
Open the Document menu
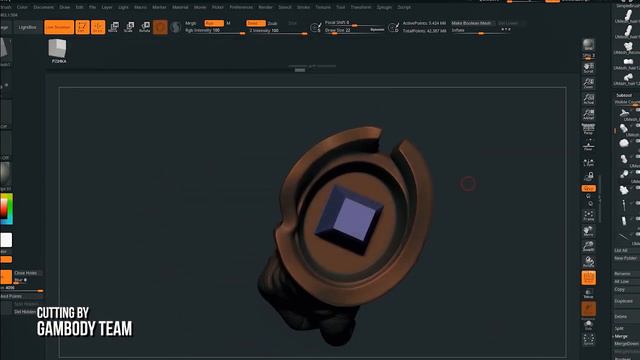click(x=43, y=7)
